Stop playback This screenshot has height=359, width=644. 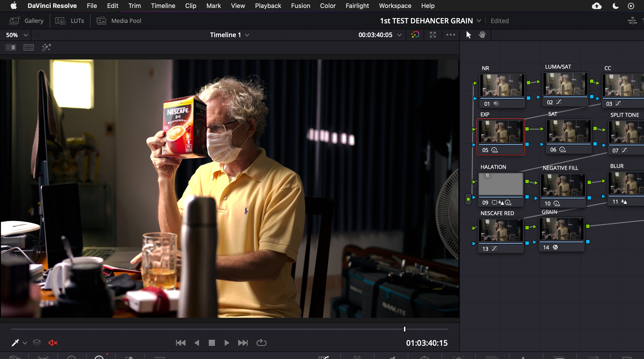click(x=212, y=343)
